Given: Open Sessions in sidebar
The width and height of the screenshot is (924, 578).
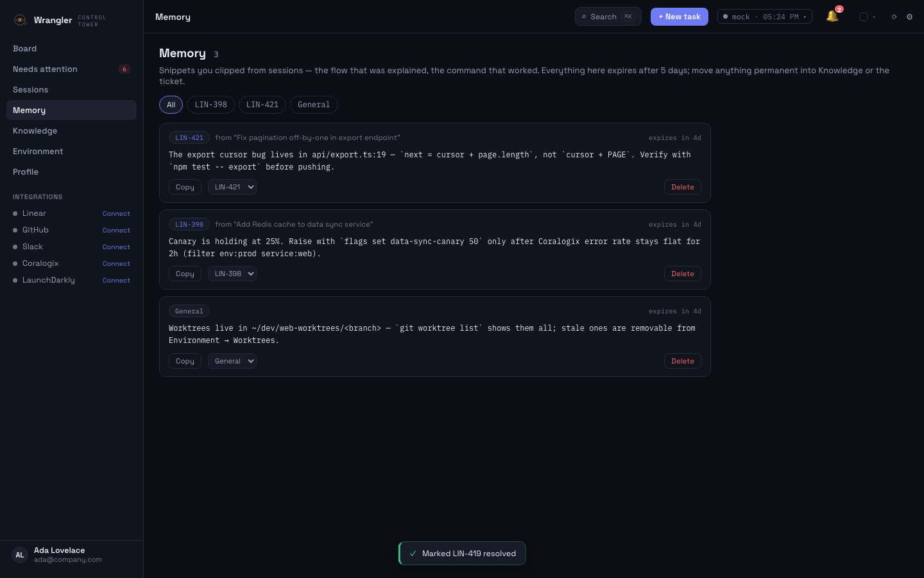Looking at the screenshot, I should click(x=71, y=90).
